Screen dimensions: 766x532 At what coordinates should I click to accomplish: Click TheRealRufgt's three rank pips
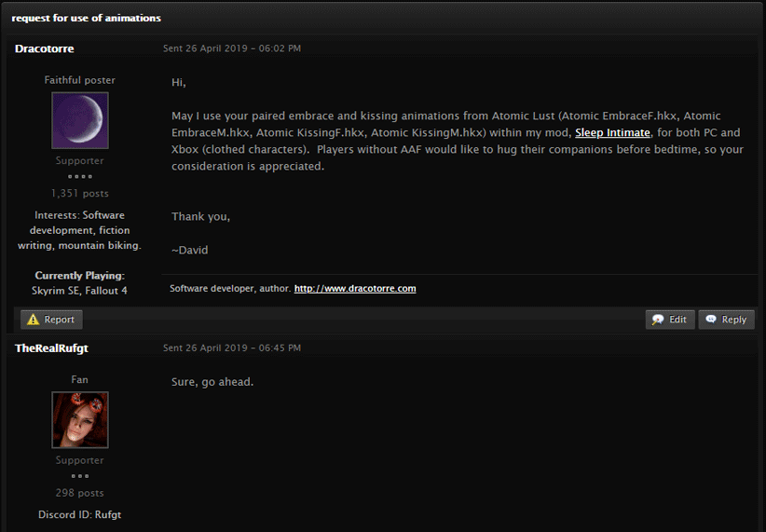(80, 476)
